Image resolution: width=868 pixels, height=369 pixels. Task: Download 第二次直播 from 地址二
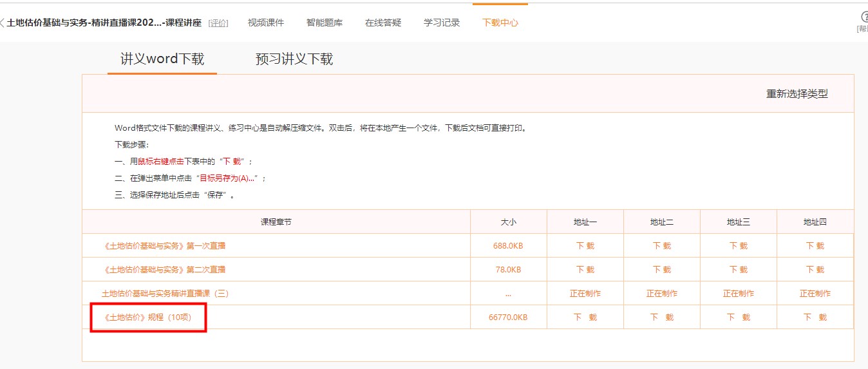(662, 269)
